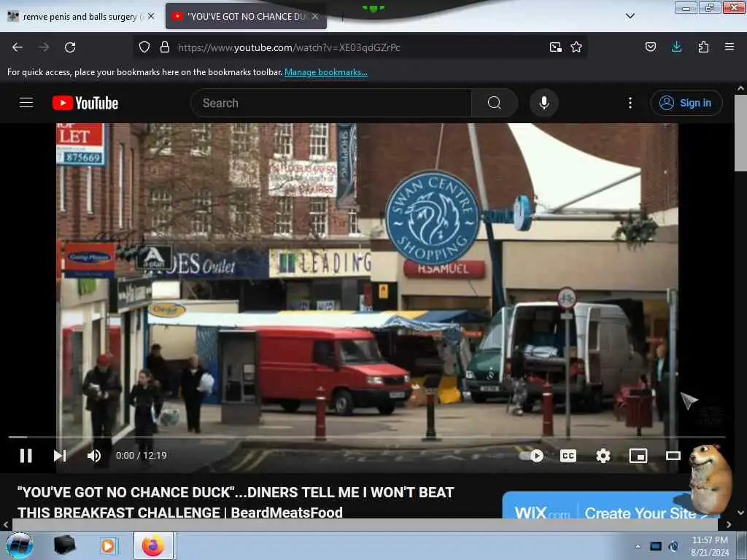The height and width of the screenshot is (560, 747).
Task: Open YouTube three-dot settings menu
Action: 630,103
